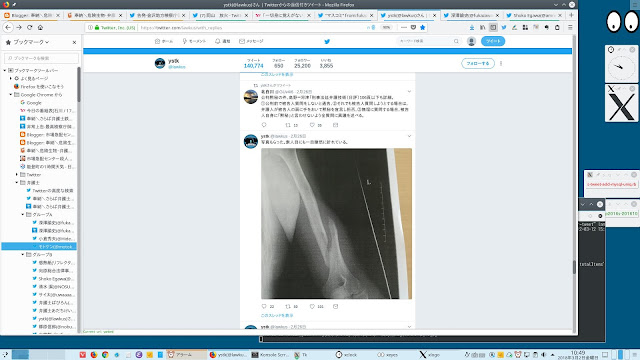
Task: Open the Konsole entry in the taskbar
Action: 270,355
